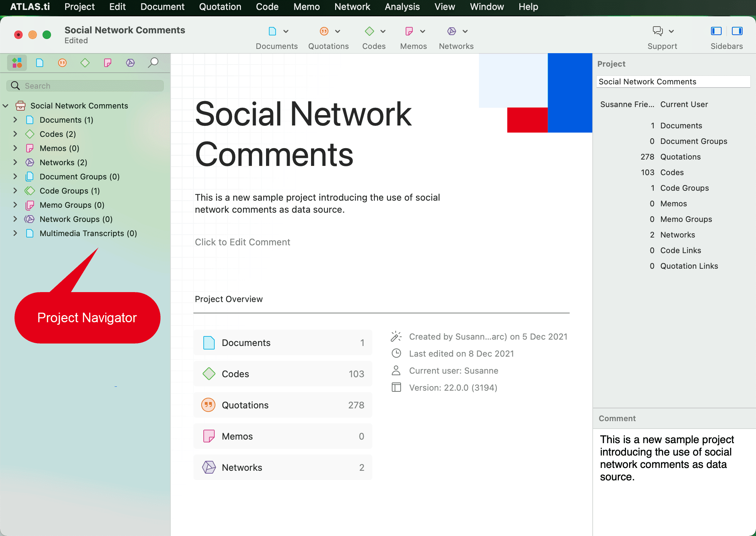This screenshot has width=756, height=536.
Task: Click the search field in Project Navigator
Action: pos(85,86)
